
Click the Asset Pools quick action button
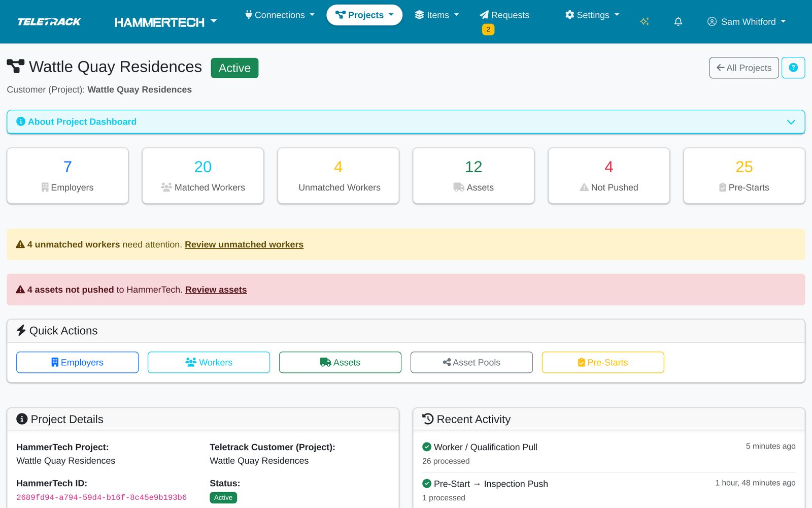pos(471,362)
